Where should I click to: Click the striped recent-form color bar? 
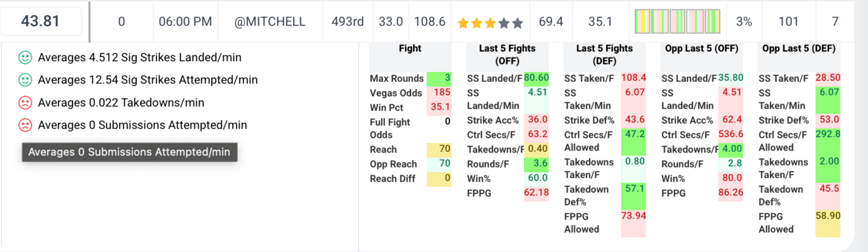[x=677, y=22]
